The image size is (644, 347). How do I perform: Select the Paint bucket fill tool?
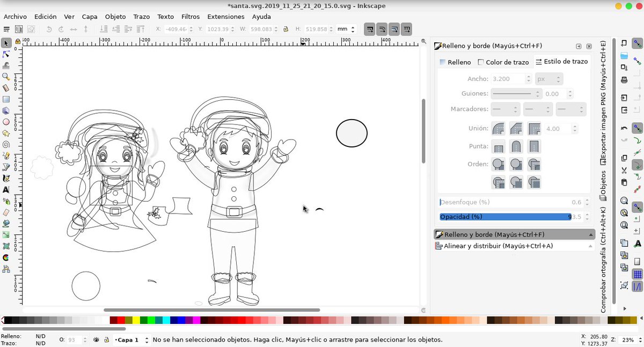[x=6, y=224]
